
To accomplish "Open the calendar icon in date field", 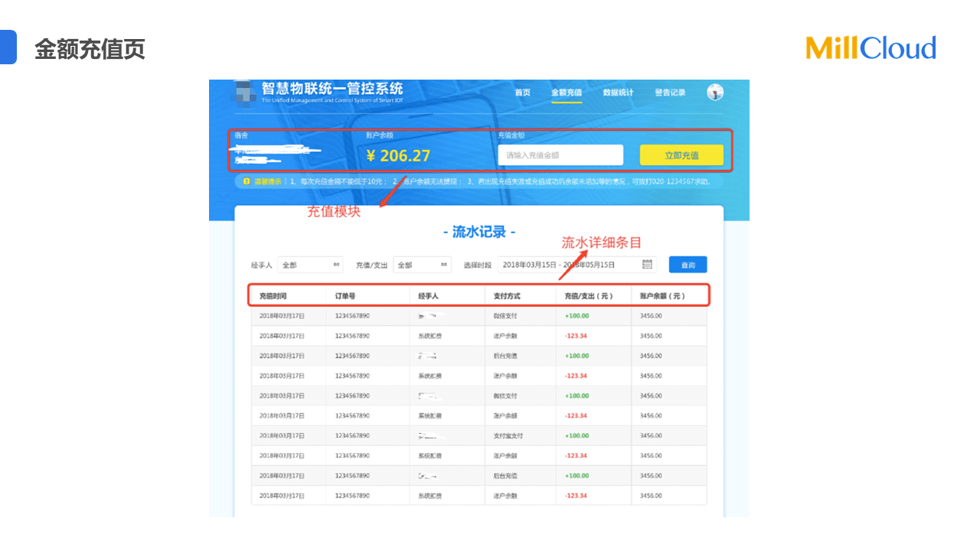I will click(647, 265).
